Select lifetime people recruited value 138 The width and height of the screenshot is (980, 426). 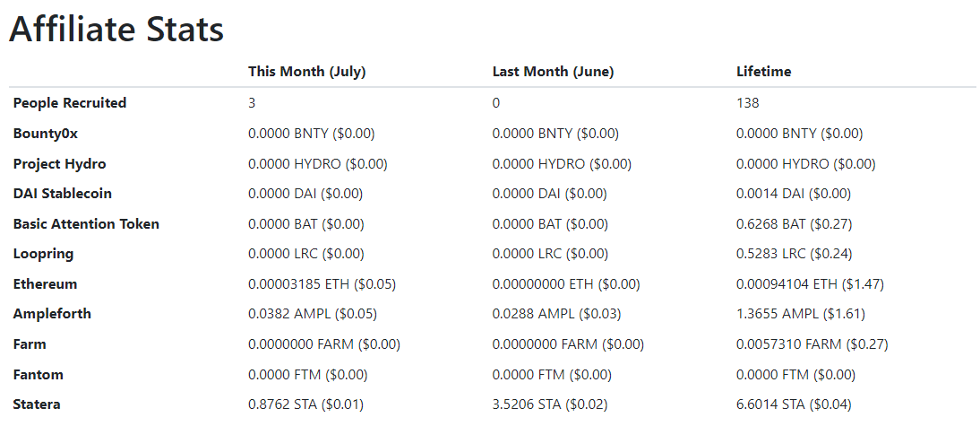pos(747,102)
